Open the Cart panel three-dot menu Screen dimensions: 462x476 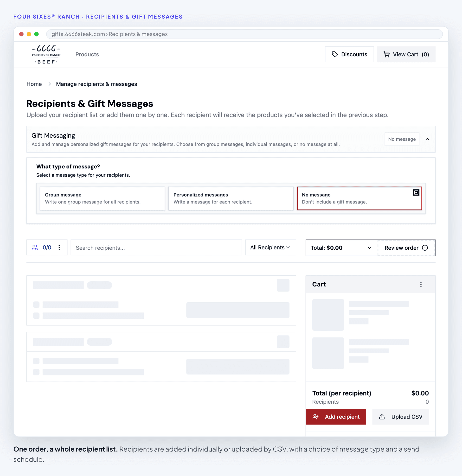click(421, 284)
